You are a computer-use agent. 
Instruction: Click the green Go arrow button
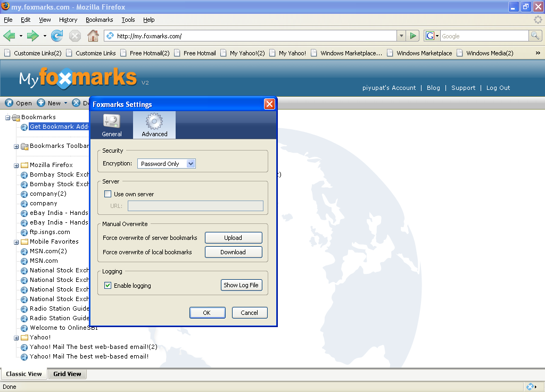coord(413,36)
